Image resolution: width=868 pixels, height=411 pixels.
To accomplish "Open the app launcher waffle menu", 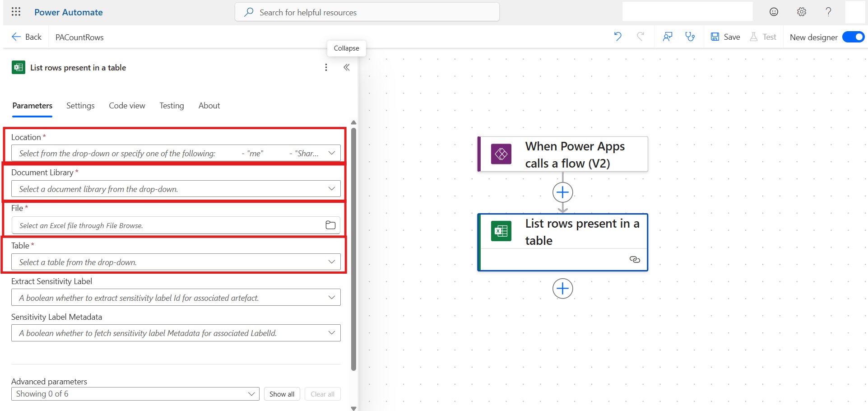I will click(x=16, y=12).
